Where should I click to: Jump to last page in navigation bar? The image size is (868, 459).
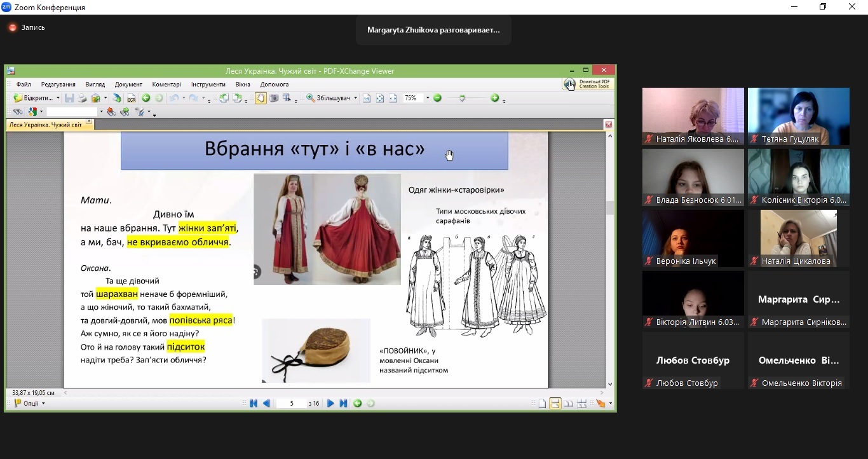(x=343, y=403)
